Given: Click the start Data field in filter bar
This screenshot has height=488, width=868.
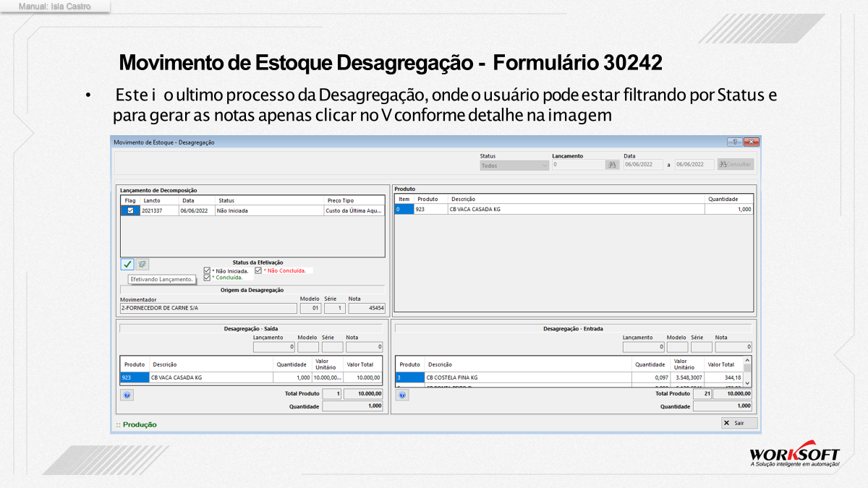Looking at the screenshot, I should point(643,165).
